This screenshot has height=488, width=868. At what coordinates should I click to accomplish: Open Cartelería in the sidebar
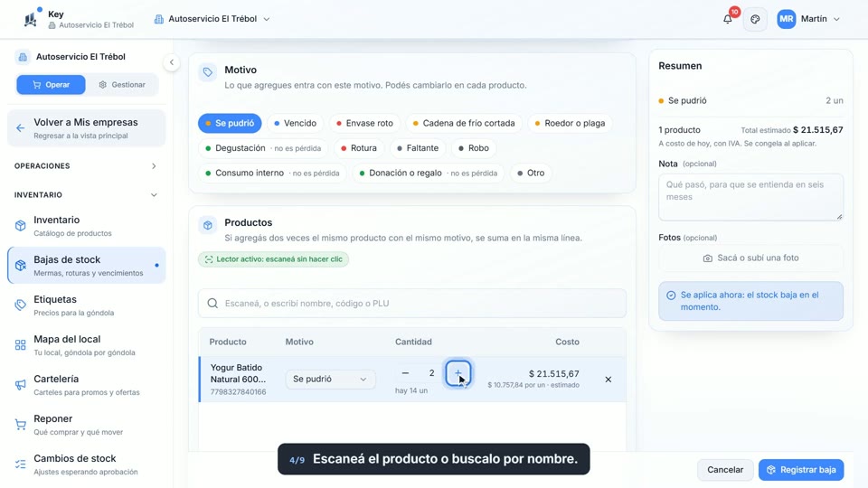pyautogui.click(x=87, y=385)
